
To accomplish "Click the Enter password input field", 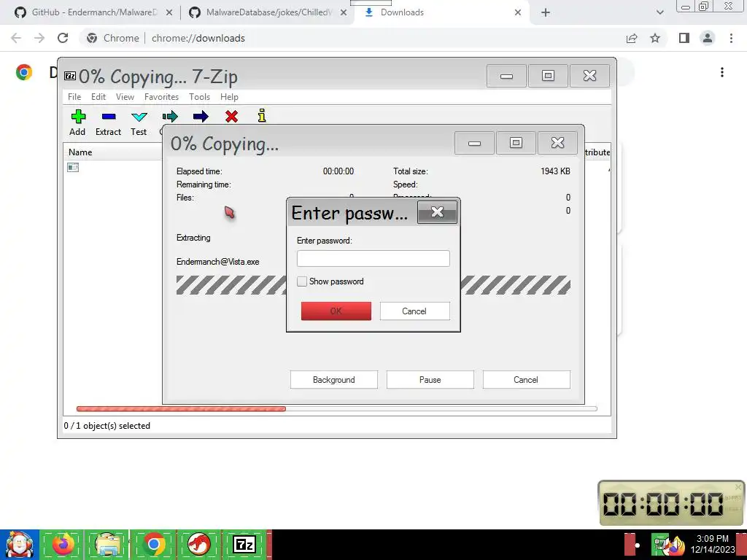I will (373, 259).
